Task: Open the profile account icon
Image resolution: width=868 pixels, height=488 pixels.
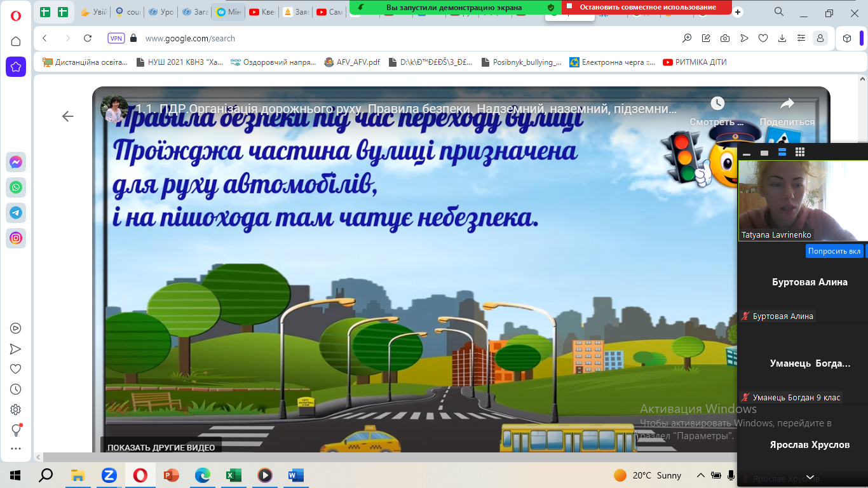Action: tap(820, 38)
